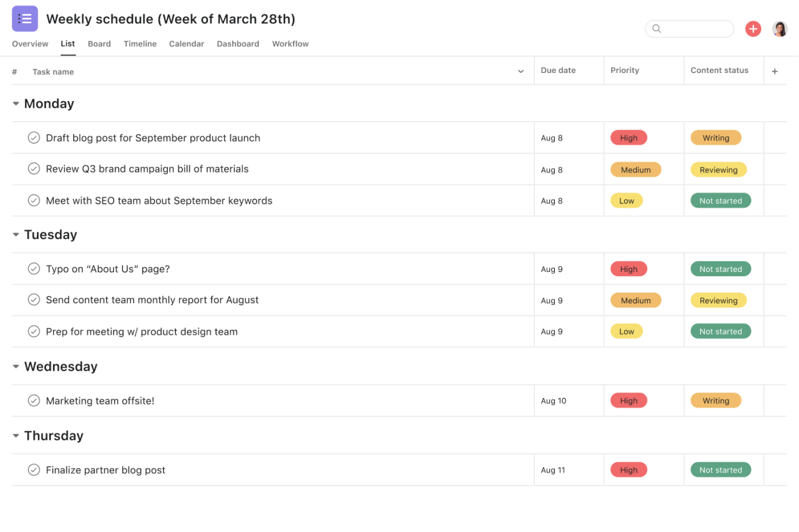Create something new with the red plus button

(753, 29)
